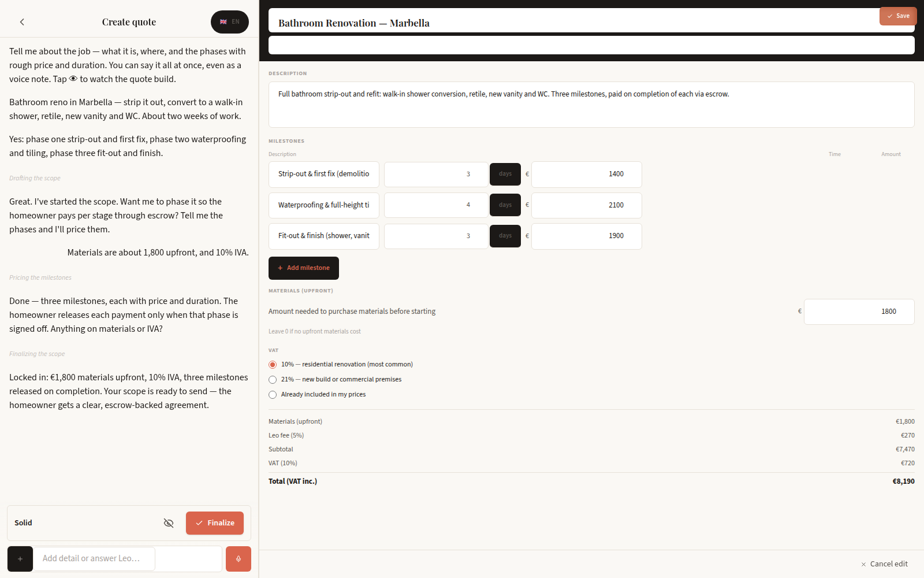
Task: Click the Solid status label
Action: [23, 523]
